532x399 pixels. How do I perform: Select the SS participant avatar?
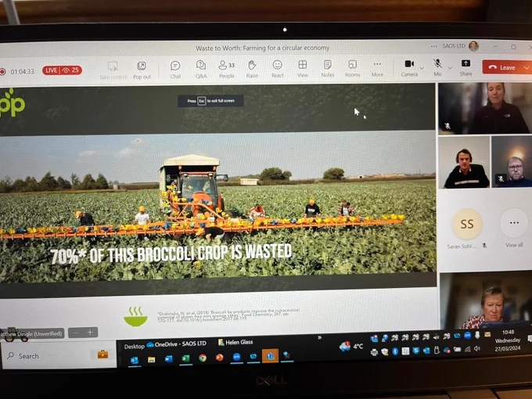(467, 224)
